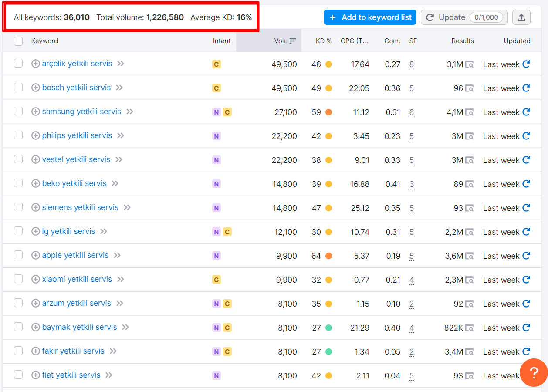Screen dimensions: 548x392
Task: Sort by the Keyword column header
Action: pyautogui.click(x=44, y=41)
